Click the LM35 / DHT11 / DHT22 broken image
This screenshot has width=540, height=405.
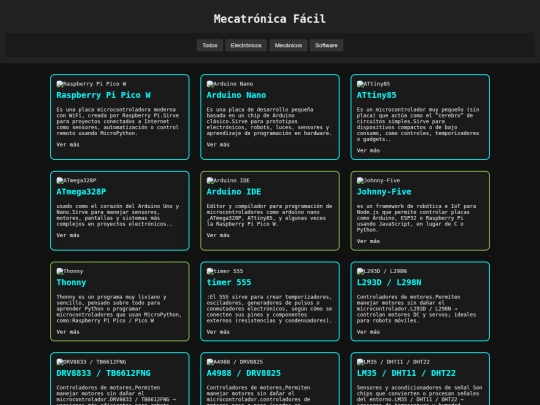pyautogui.click(x=393, y=362)
